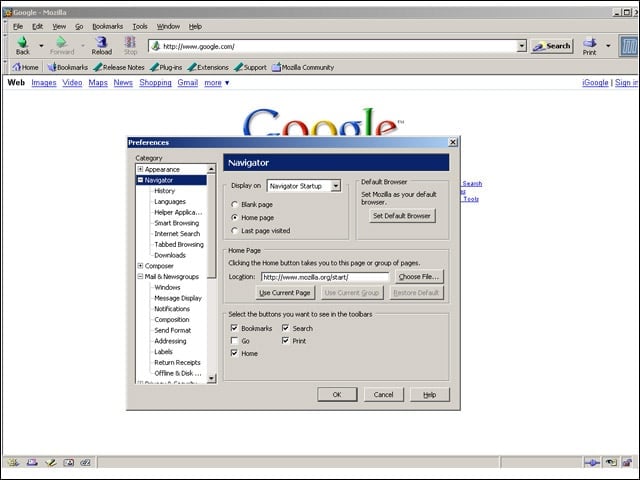Viewport: 640px width, 480px height.
Task: Open the Edit menu
Action: tap(38, 27)
